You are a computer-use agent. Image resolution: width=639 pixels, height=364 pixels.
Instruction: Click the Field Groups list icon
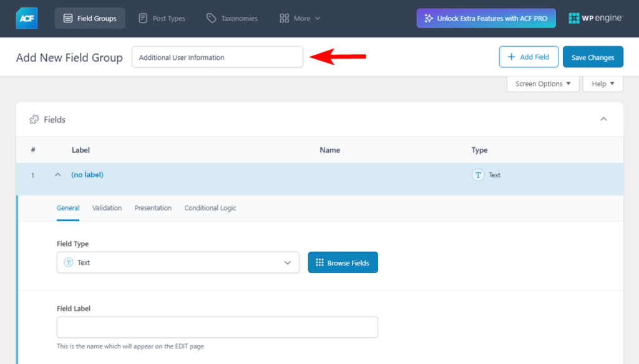pyautogui.click(x=69, y=18)
